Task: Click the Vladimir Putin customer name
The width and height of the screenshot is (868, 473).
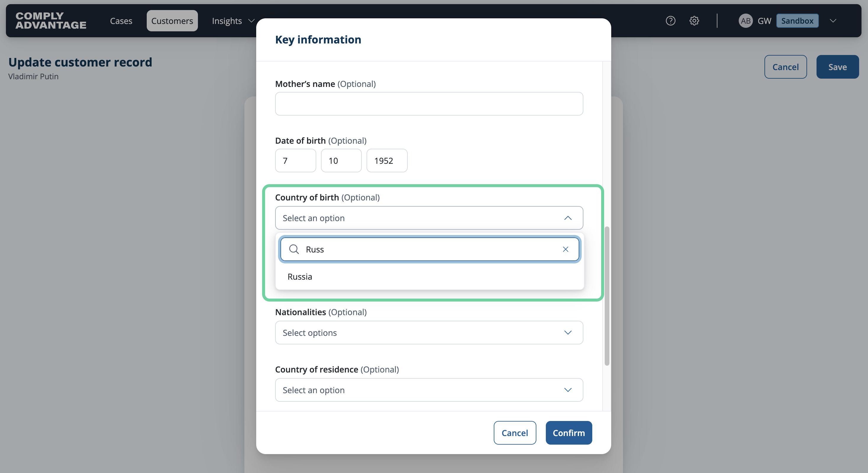Action: coord(33,77)
